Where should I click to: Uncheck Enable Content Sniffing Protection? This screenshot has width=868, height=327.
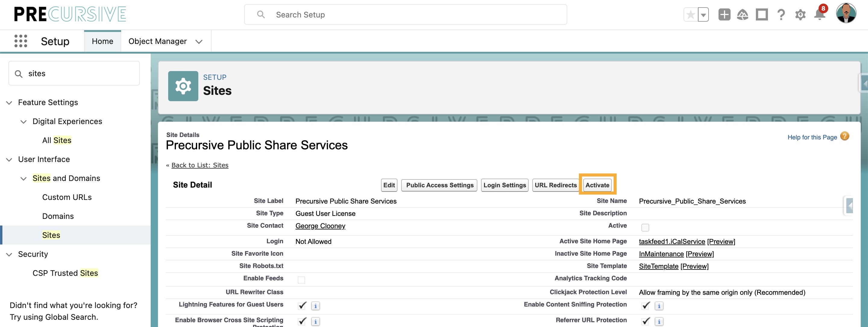coord(645,305)
